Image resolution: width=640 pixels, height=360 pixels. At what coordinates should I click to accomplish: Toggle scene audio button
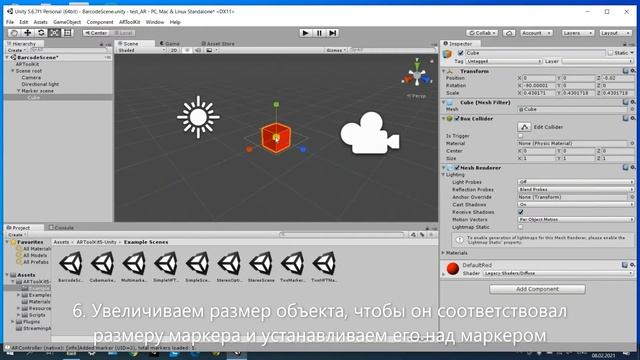click(x=198, y=50)
